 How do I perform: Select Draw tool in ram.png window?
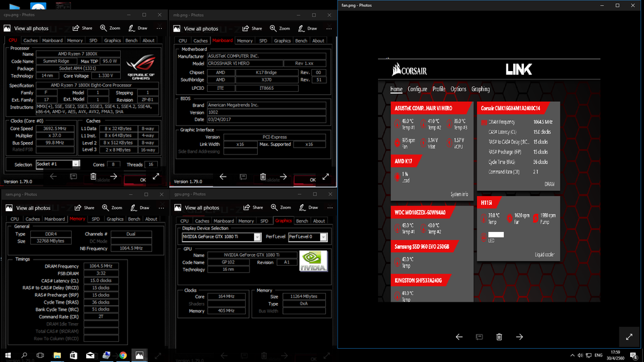(x=140, y=208)
